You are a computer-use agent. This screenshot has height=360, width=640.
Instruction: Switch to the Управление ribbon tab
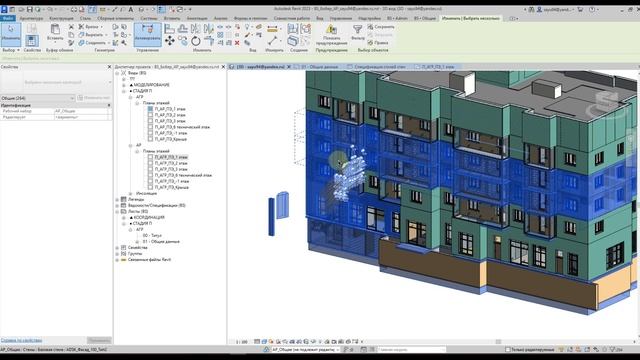(x=341, y=18)
